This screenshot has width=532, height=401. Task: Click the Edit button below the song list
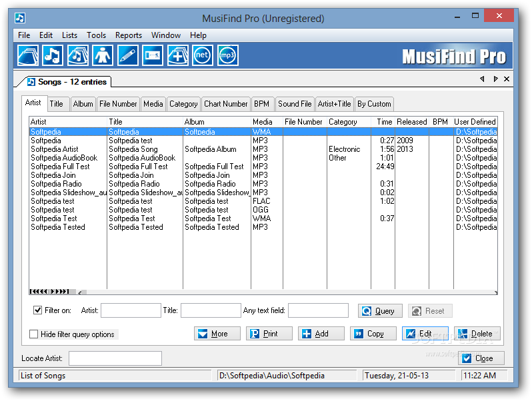[x=425, y=334]
